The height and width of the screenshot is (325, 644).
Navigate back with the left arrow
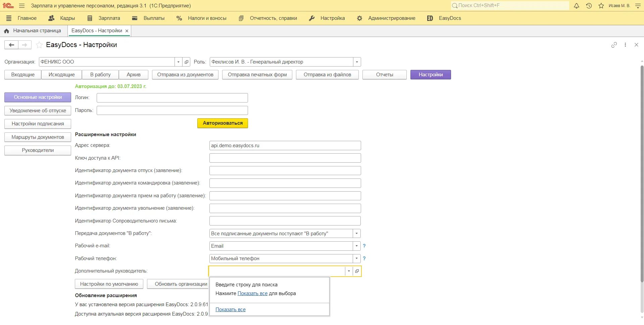(11, 45)
